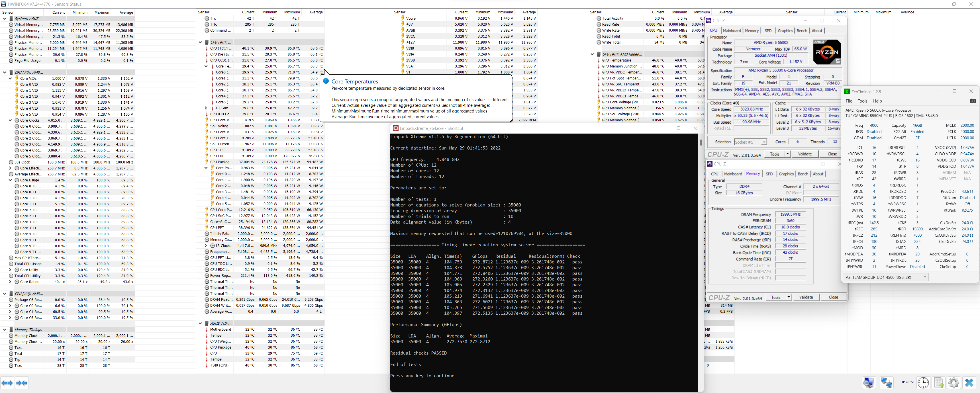Open HWiNFO settings gear icon
980x393 pixels.
click(954, 382)
